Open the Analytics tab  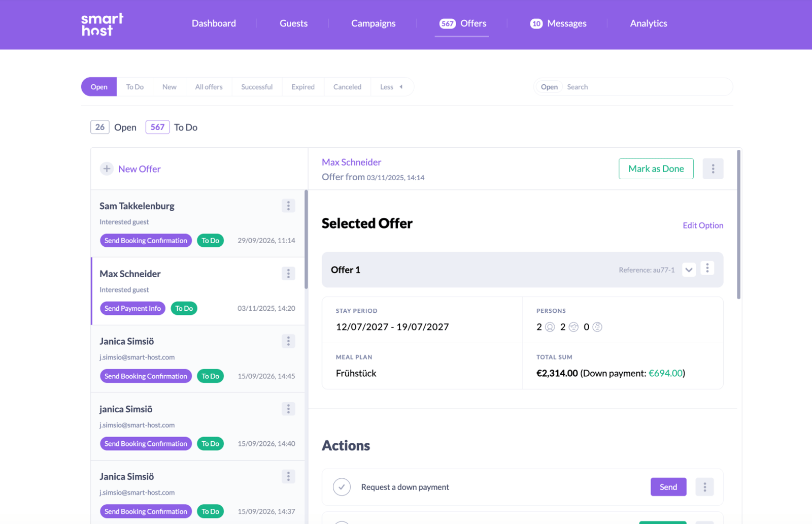[x=649, y=23]
